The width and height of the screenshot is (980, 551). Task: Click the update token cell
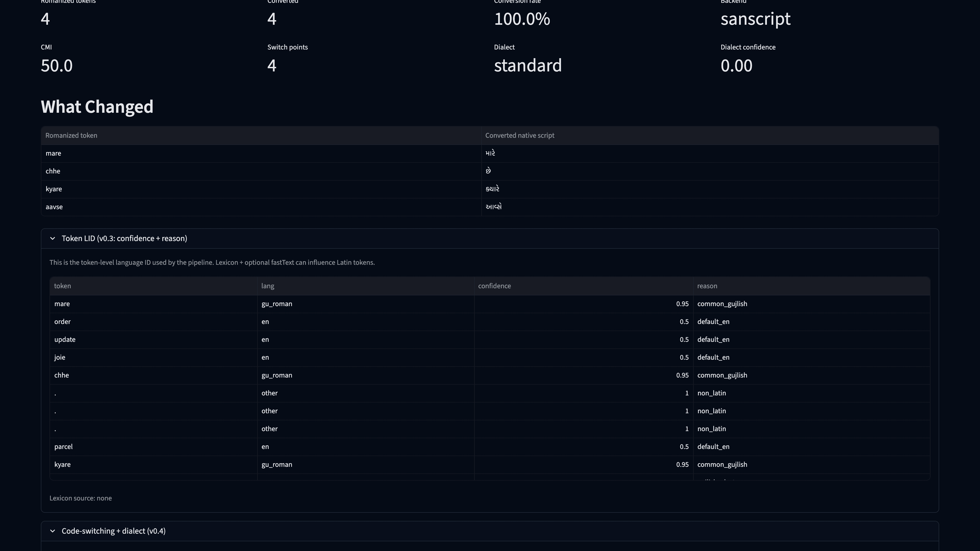[x=65, y=340]
